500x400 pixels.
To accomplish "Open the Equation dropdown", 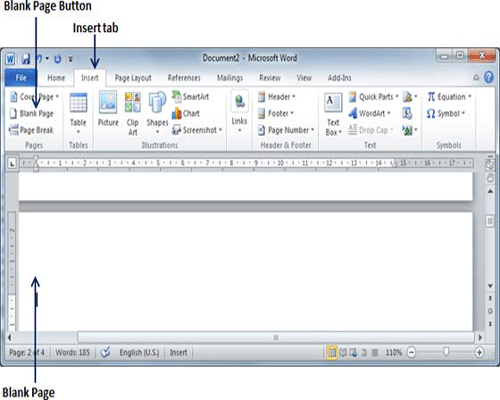I will point(449,97).
